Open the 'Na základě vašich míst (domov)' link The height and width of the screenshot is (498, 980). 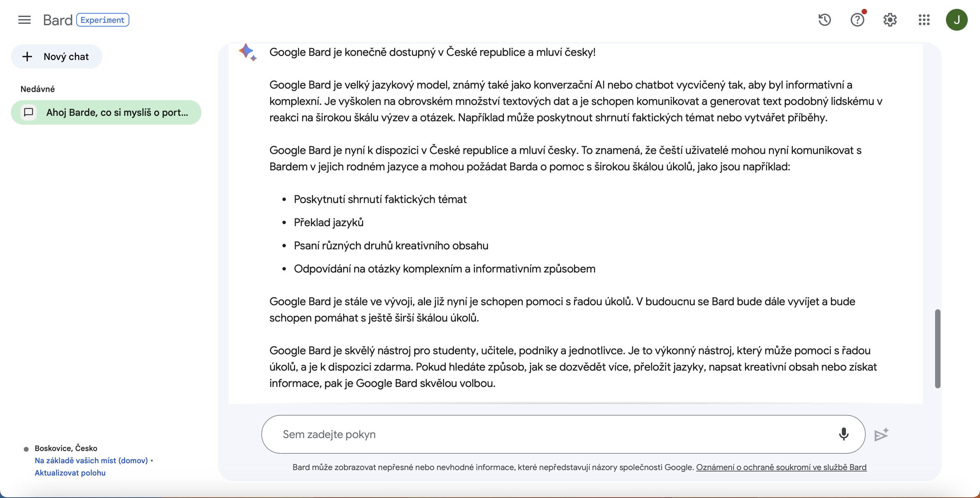tap(91, 460)
